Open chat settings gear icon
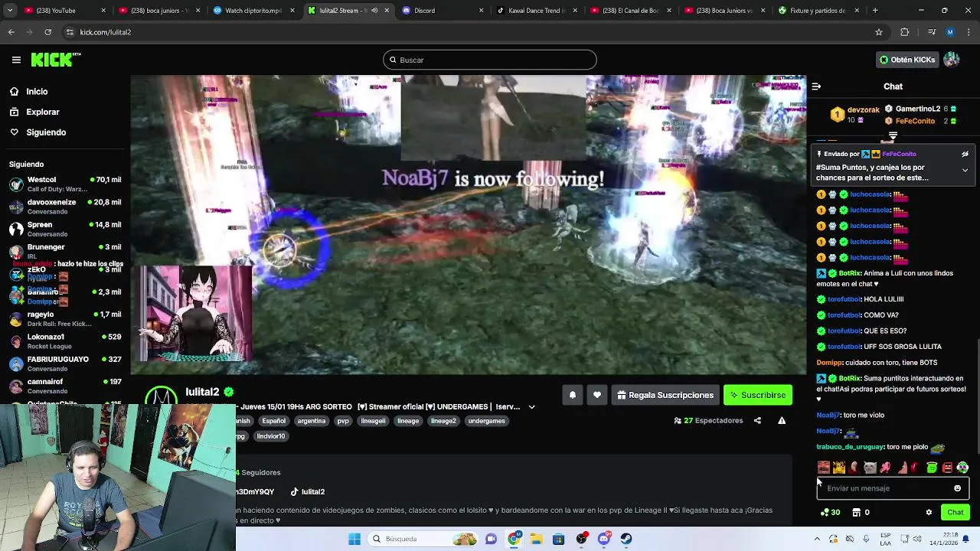The width and height of the screenshot is (980, 551). 929,512
